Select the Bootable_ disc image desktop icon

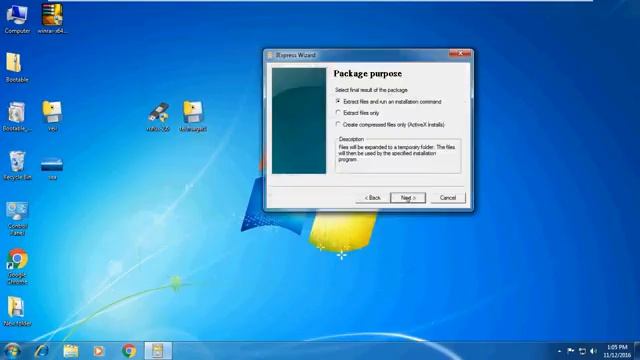(x=17, y=116)
